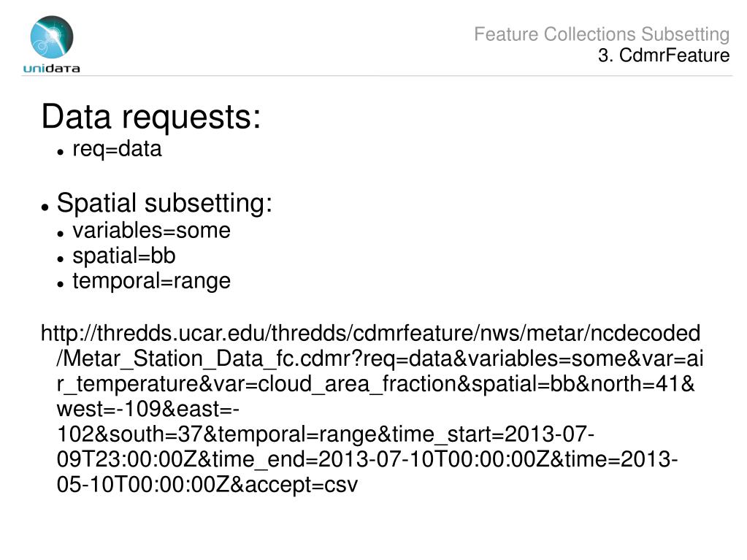Click URL line with 'time_start=2013-07-'
Viewport: 747px width, 560px height.
click(x=326, y=434)
